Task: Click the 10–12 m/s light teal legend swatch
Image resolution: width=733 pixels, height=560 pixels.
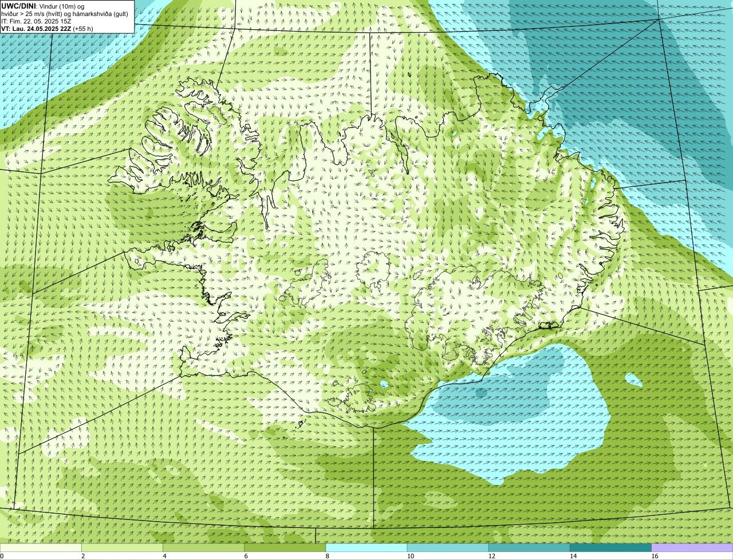Action: [448, 547]
